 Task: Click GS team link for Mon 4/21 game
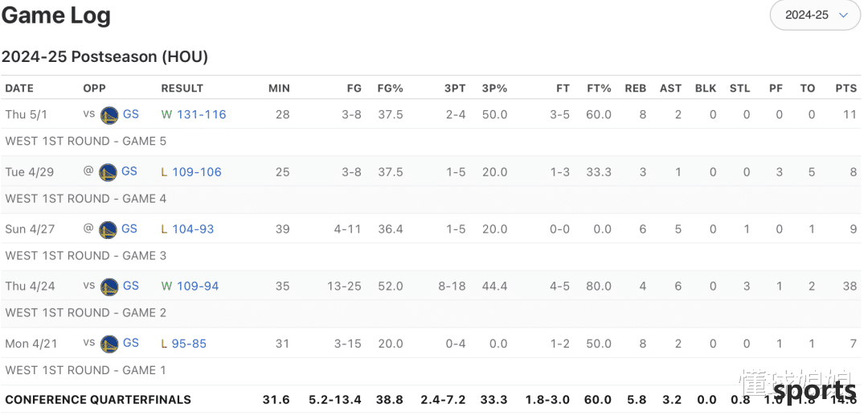(131, 343)
